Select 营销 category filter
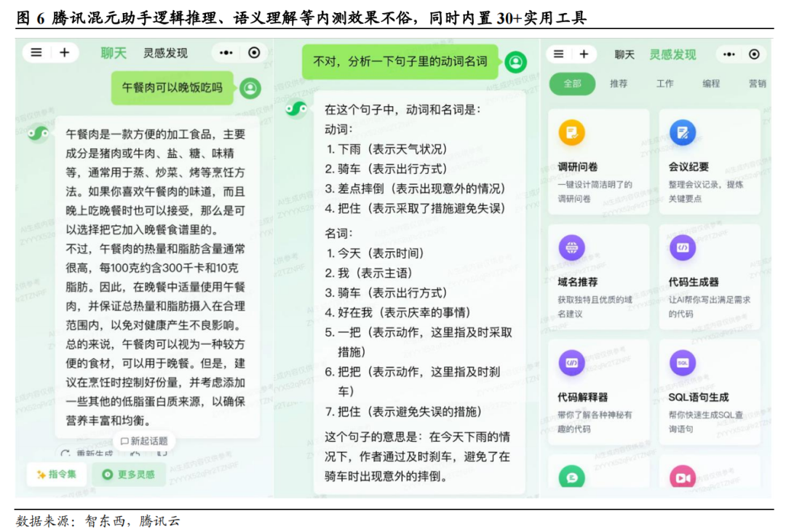 (x=758, y=84)
